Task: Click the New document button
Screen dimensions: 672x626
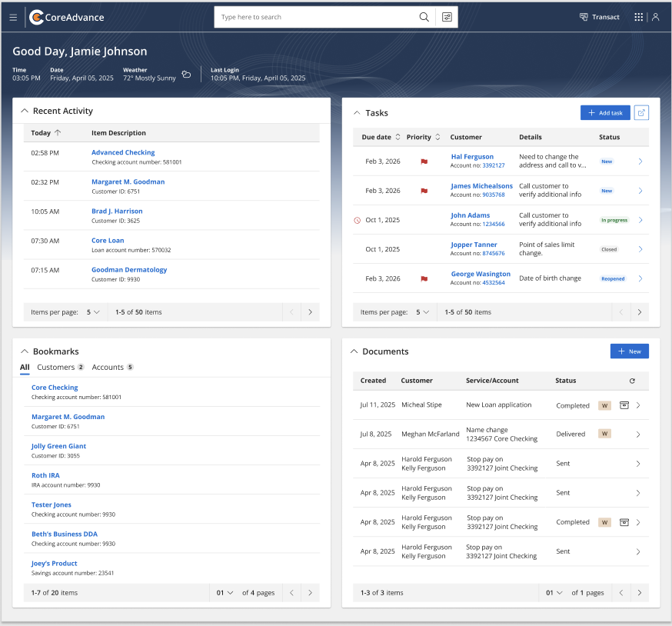Action: 629,351
